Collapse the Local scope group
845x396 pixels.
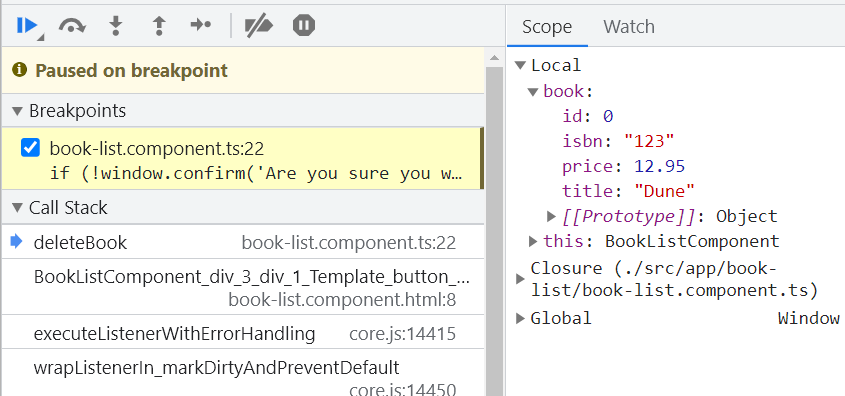(x=520, y=65)
